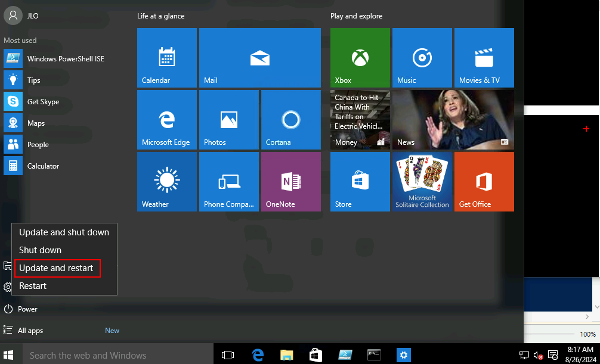Screen dimensions: 600x364
Task: Click the New label beside All apps
Action: click(x=112, y=331)
